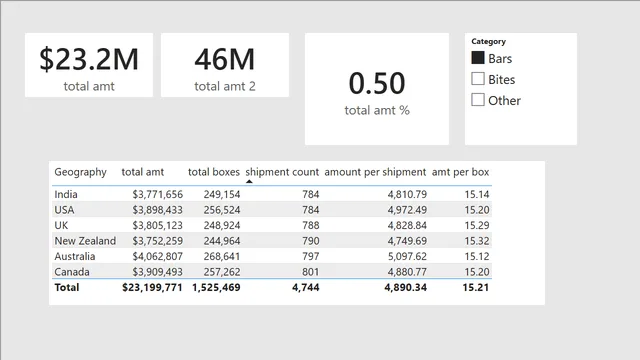Toggle the Bars category checkbox

[478, 58]
